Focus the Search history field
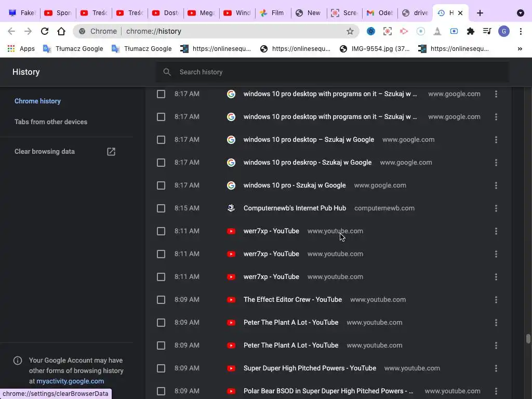The width and height of the screenshot is (532, 399). coord(332,72)
